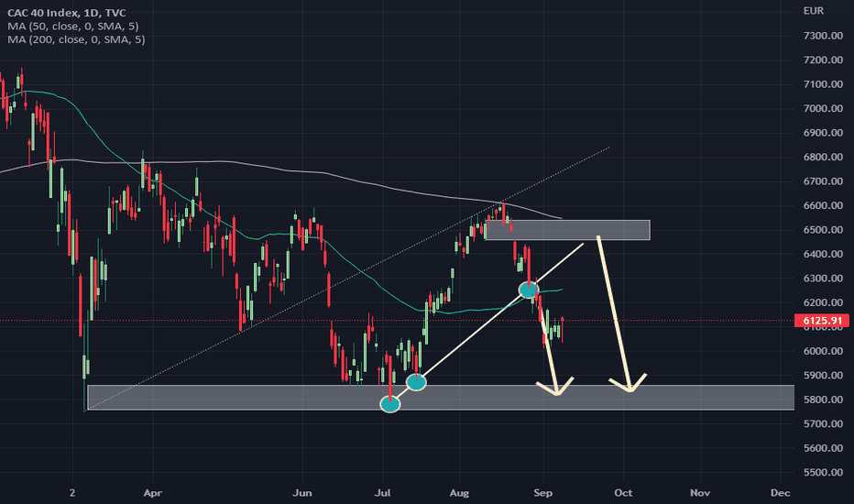
Task: Click the 7300.00 price axis label
Action: [x=823, y=36]
